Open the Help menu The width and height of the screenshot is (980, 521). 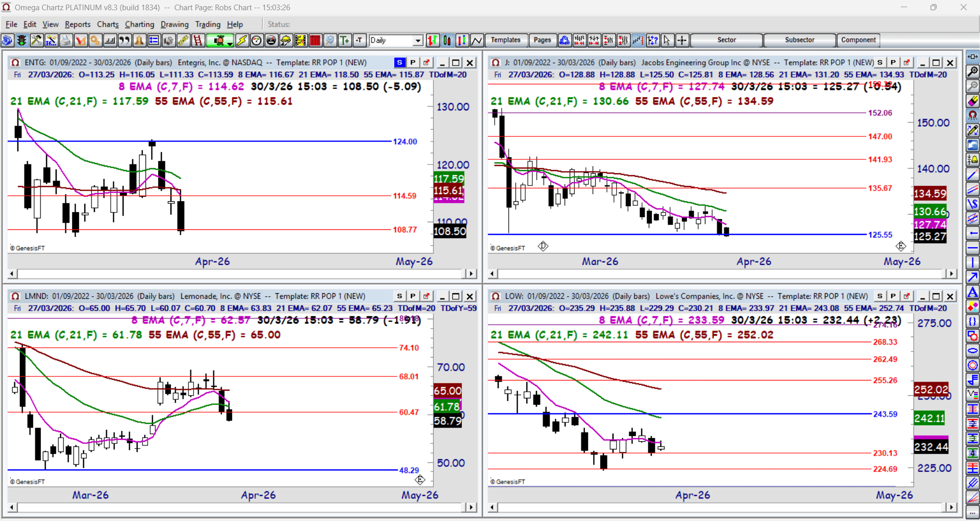(x=235, y=24)
